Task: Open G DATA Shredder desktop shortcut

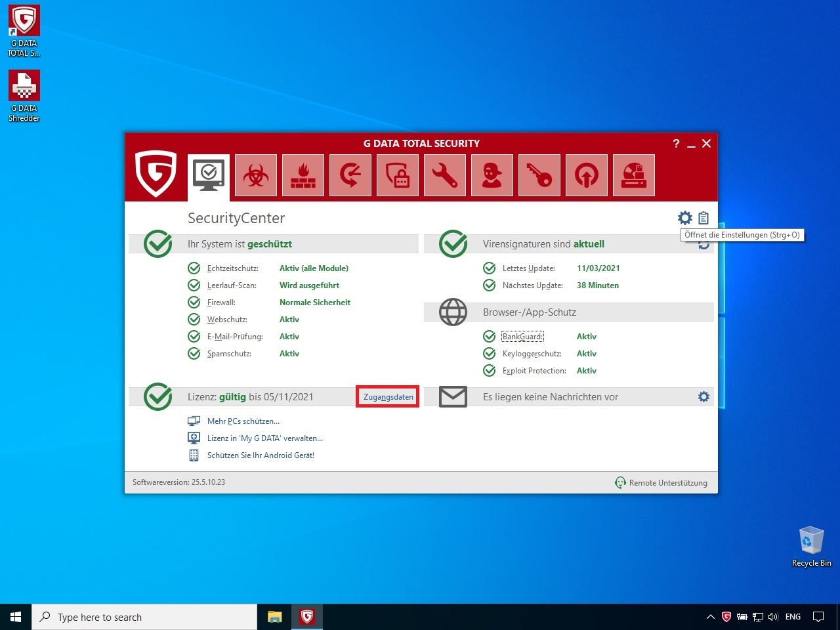Action: point(24,96)
